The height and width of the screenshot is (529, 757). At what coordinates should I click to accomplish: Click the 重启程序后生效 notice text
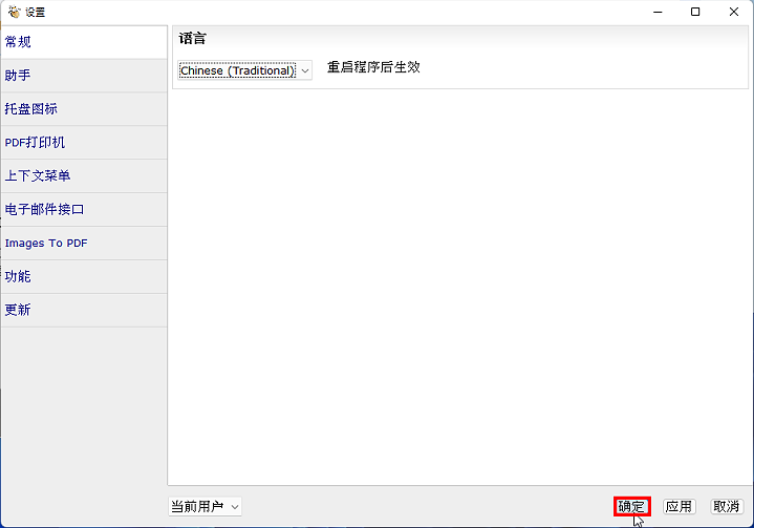(374, 67)
